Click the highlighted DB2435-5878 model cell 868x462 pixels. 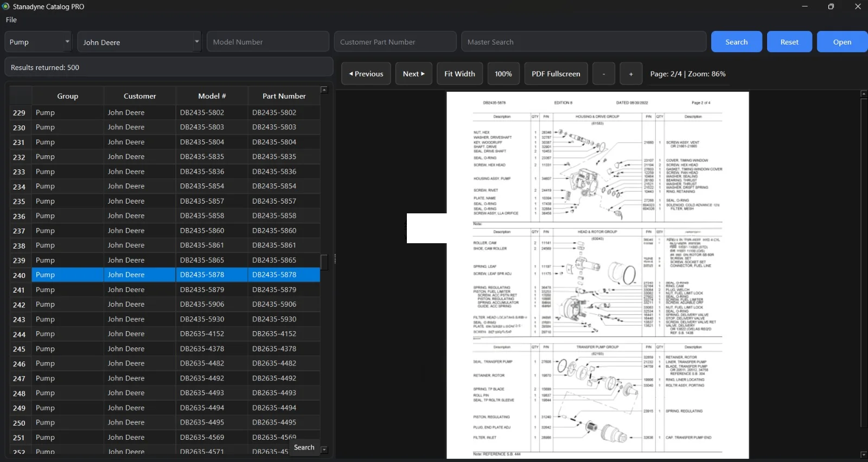[212, 275]
